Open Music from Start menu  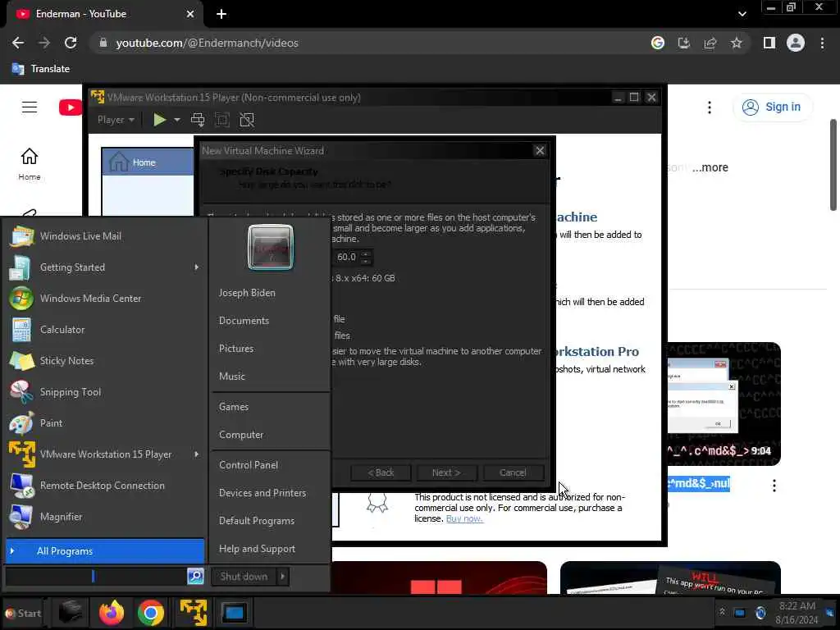[232, 377]
